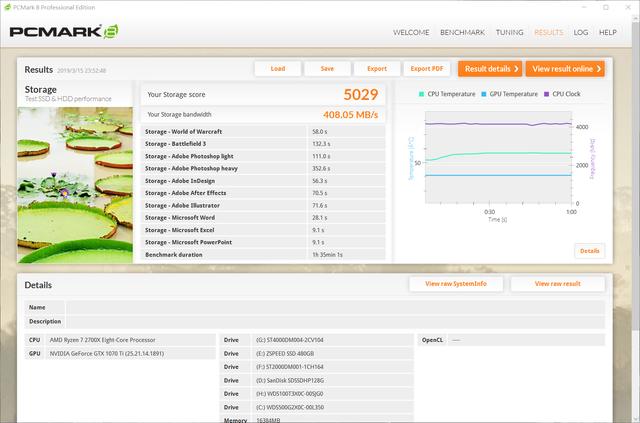Select Storage - Microsoft Word row
This screenshot has width=640, height=423.
pos(263,218)
